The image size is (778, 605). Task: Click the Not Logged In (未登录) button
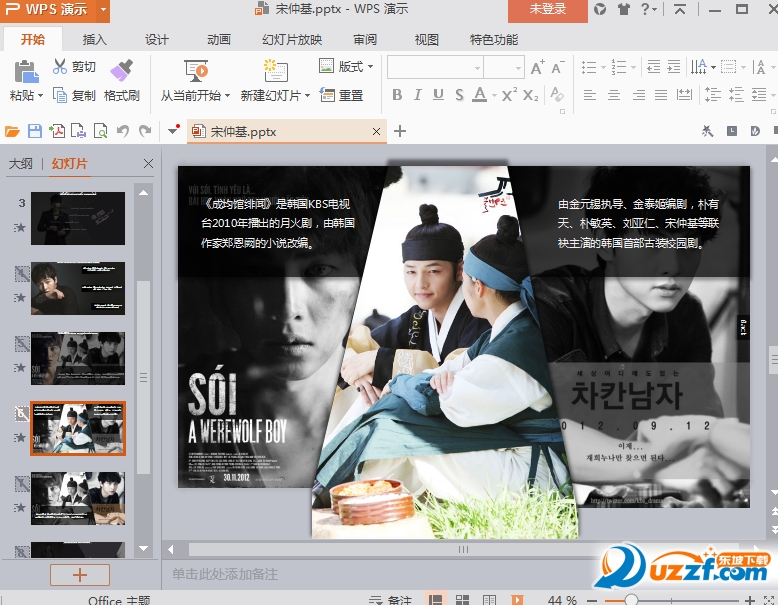pos(547,9)
